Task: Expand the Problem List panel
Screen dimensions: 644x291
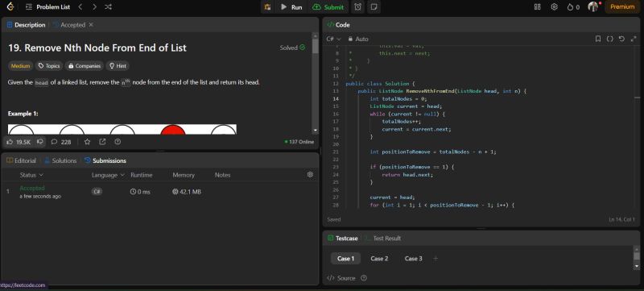Action: pos(47,7)
